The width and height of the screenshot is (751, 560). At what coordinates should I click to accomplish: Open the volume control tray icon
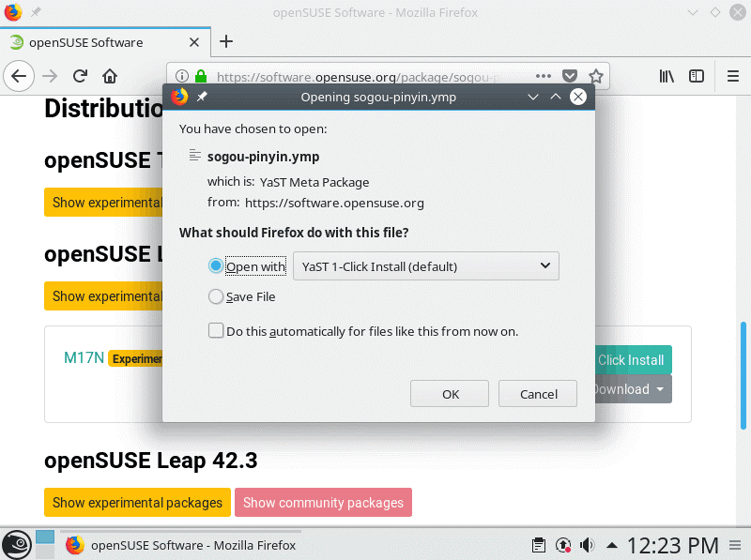(587, 545)
